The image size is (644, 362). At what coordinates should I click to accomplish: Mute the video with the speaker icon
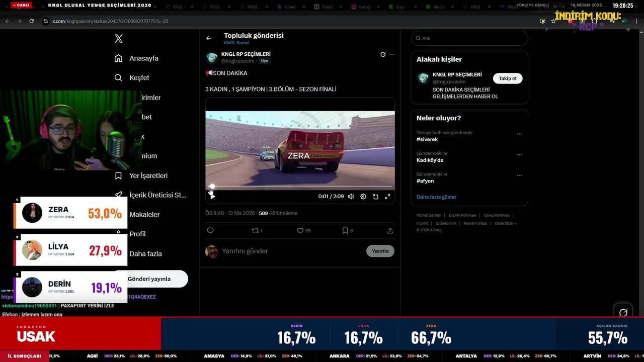point(351,197)
